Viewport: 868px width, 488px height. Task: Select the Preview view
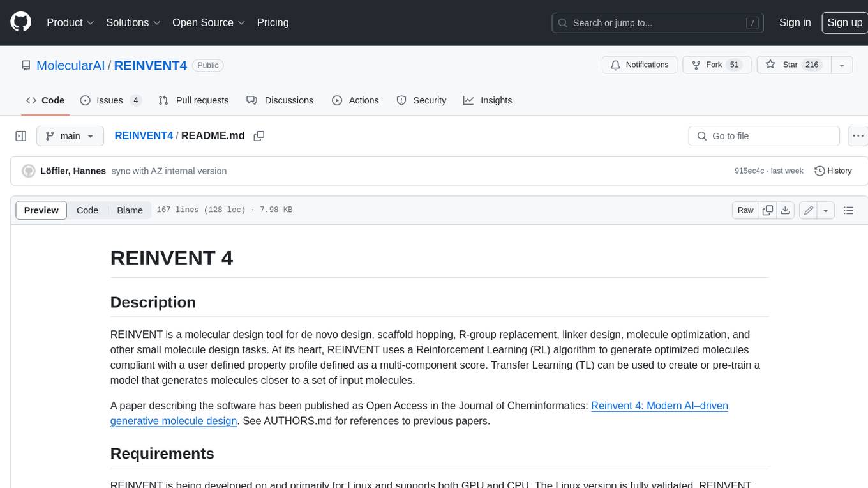click(x=41, y=210)
